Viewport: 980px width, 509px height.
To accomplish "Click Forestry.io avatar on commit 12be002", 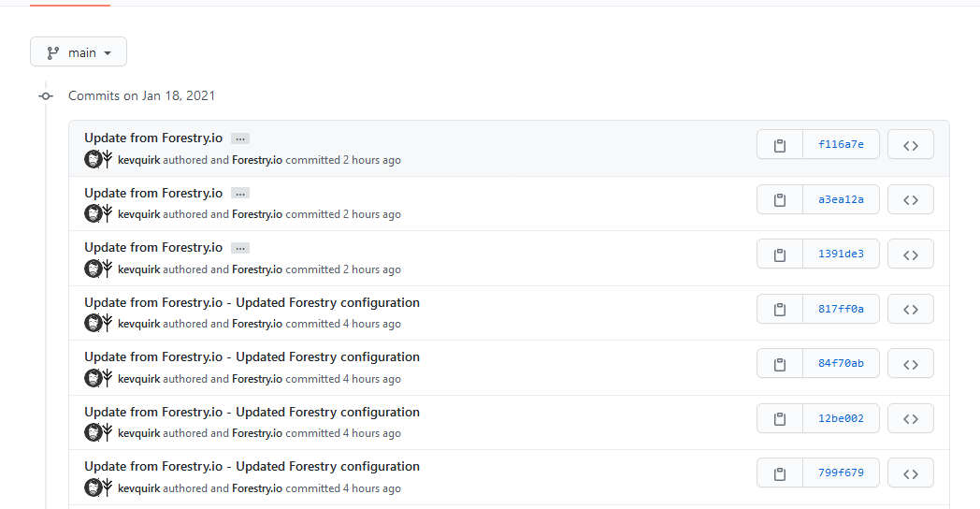I will point(108,433).
